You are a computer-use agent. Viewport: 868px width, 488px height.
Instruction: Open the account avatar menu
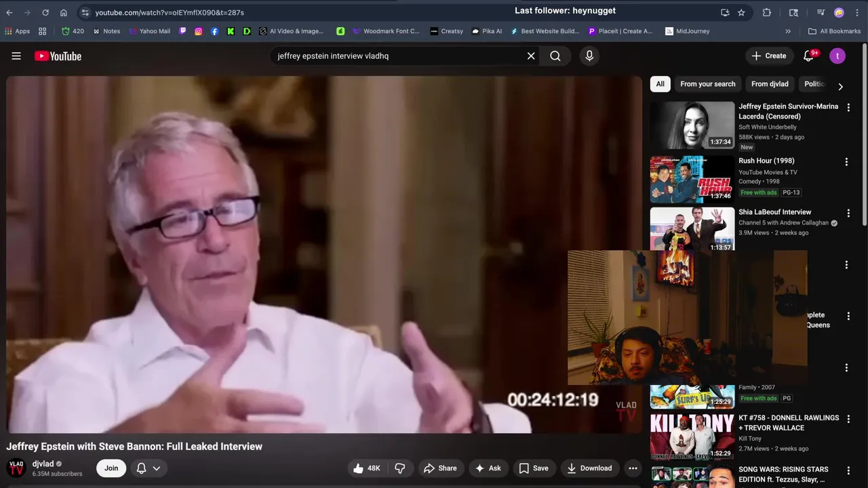coord(837,56)
